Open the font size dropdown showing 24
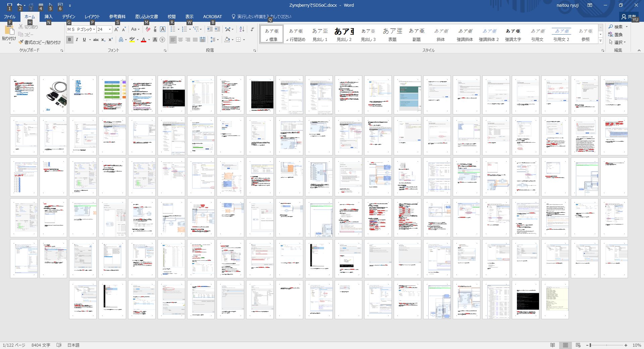This screenshot has width=644, height=349. coord(110,30)
